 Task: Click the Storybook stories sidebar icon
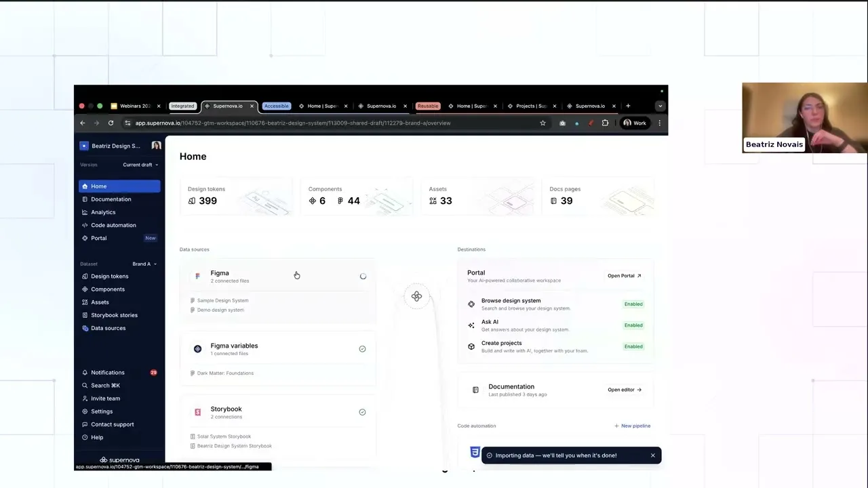click(85, 315)
